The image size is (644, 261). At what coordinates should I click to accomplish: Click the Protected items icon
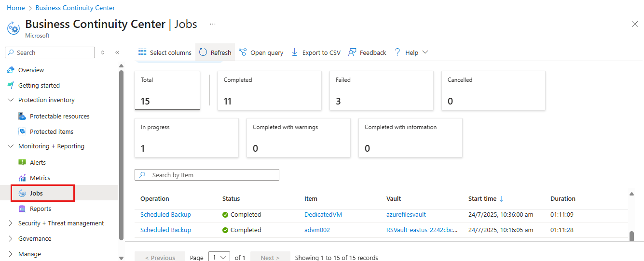click(22, 131)
